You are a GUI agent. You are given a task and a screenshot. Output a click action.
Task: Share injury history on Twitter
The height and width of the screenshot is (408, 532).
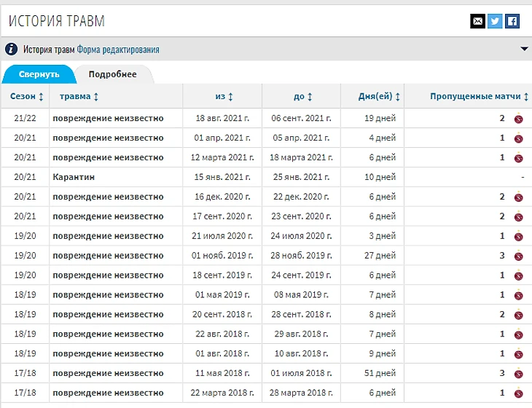tap(495, 21)
